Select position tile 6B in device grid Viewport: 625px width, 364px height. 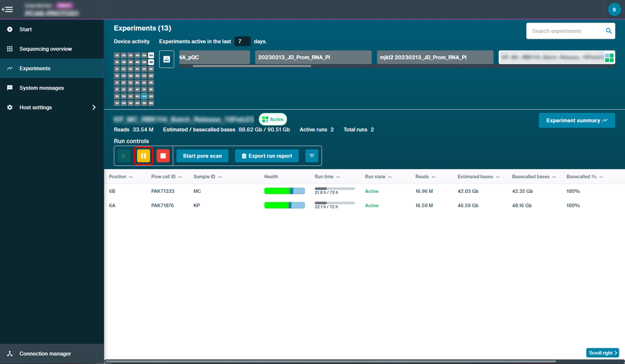coord(151,62)
